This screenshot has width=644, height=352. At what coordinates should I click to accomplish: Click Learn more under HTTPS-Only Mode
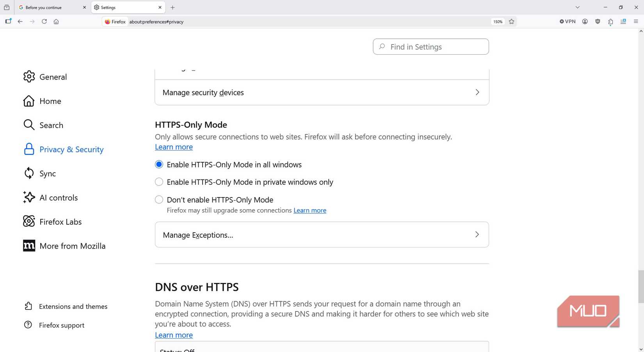coord(173,147)
